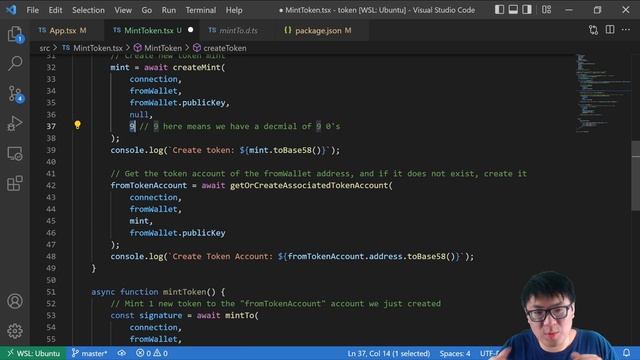This screenshot has width=640, height=360.
Task: Open the Search view icon
Action: click(15, 63)
